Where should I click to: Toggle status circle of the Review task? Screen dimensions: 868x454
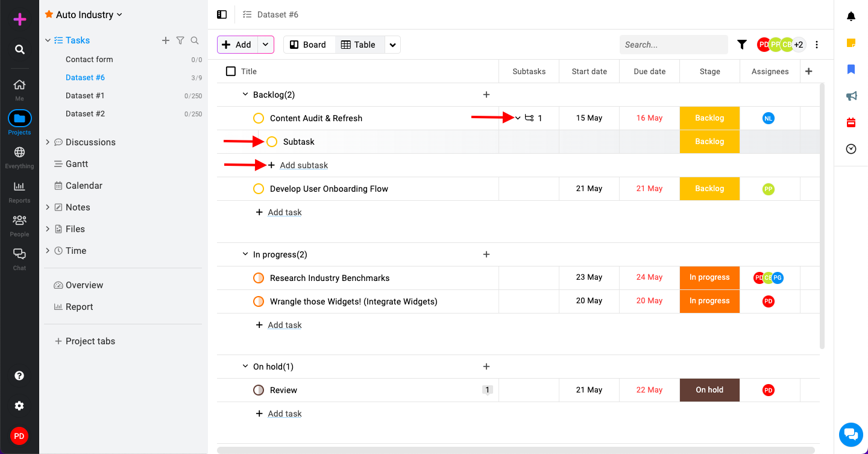tap(259, 390)
